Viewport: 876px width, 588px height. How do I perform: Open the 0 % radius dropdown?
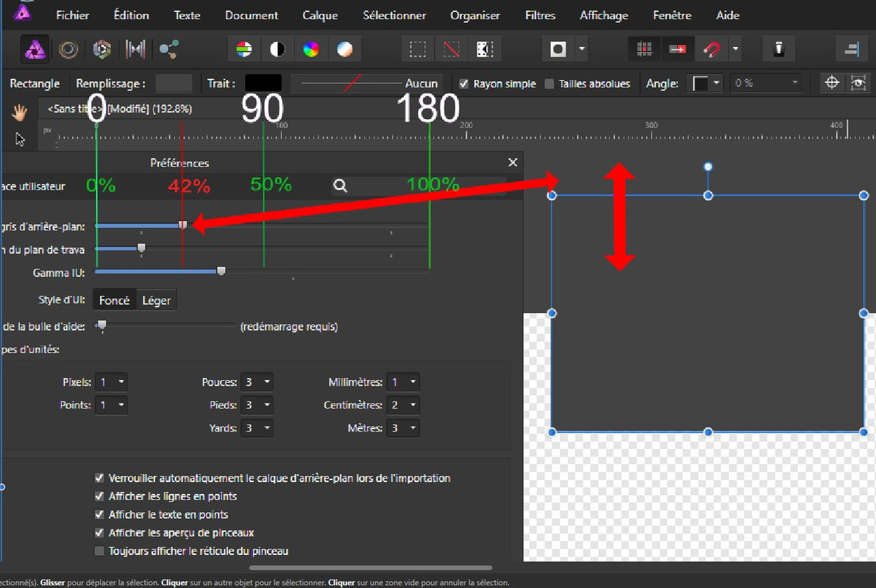tap(766, 83)
